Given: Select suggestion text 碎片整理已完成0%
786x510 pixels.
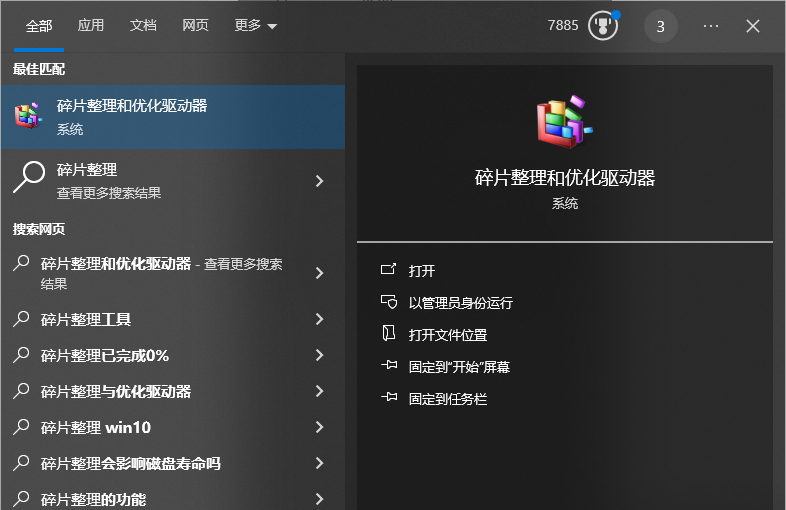Looking at the screenshot, I should 105,356.
